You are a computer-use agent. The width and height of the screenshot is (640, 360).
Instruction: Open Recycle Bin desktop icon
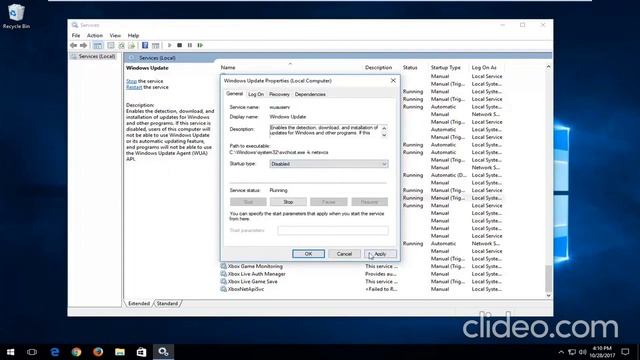point(16,16)
